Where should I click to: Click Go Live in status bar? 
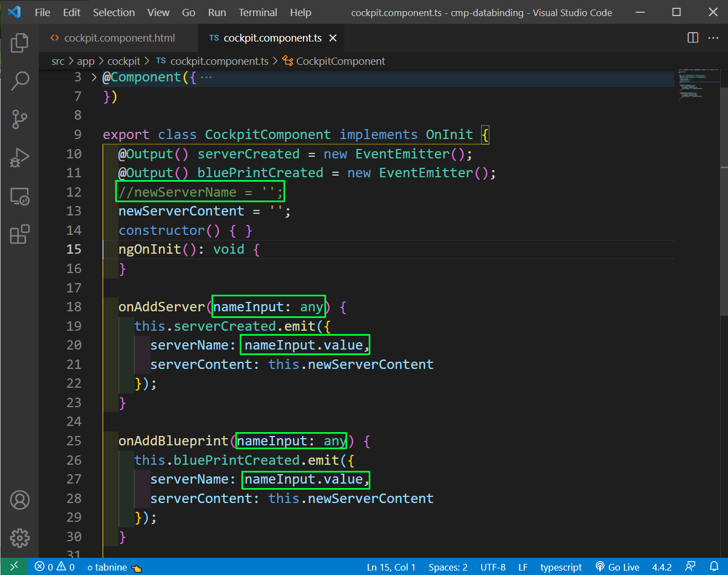tap(617, 567)
